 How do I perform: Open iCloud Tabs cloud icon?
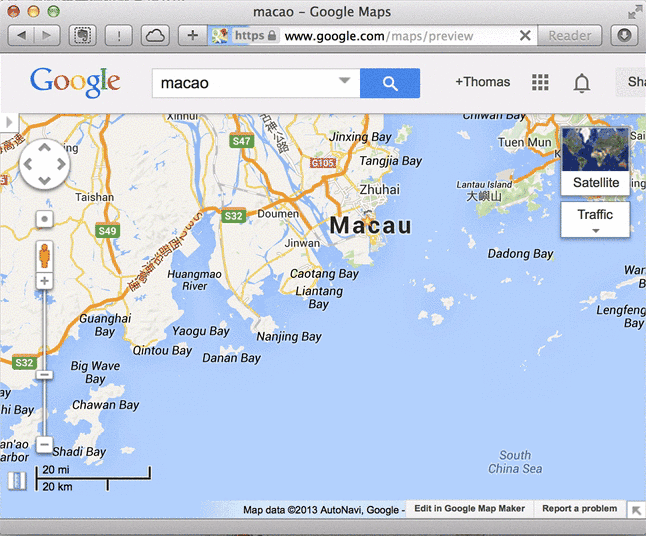155,36
